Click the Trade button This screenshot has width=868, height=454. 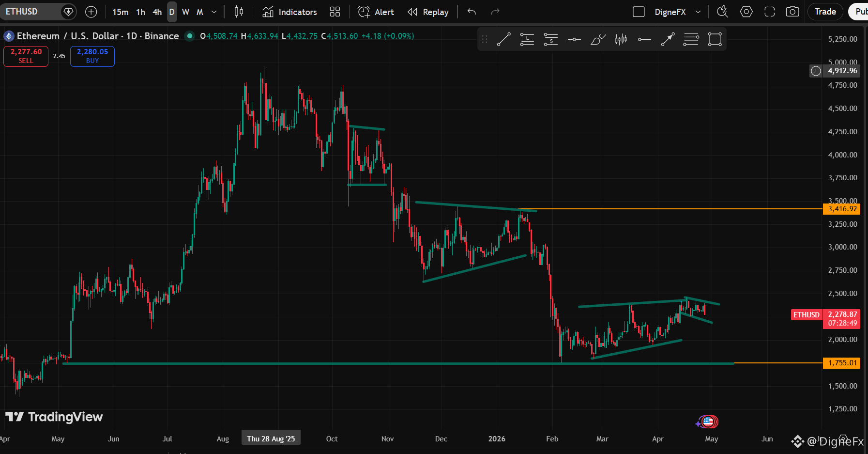point(825,12)
